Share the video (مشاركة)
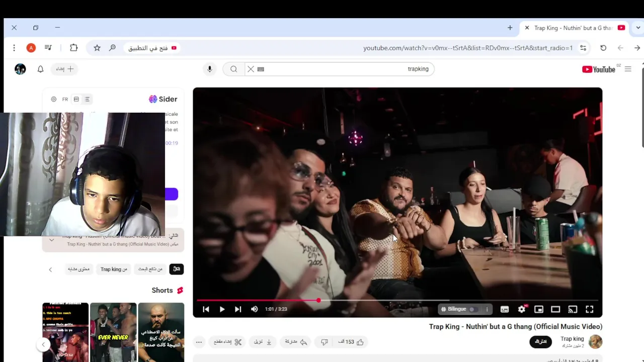 (296, 342)
